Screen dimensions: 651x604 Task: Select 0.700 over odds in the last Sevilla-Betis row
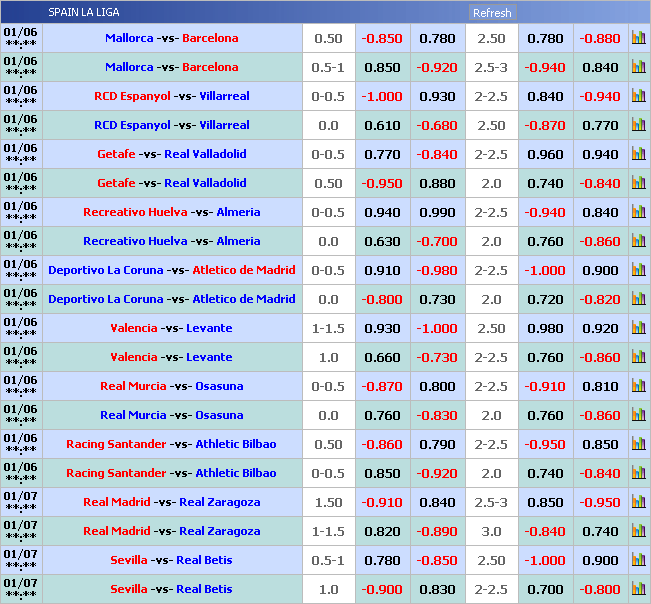[545, 589]
